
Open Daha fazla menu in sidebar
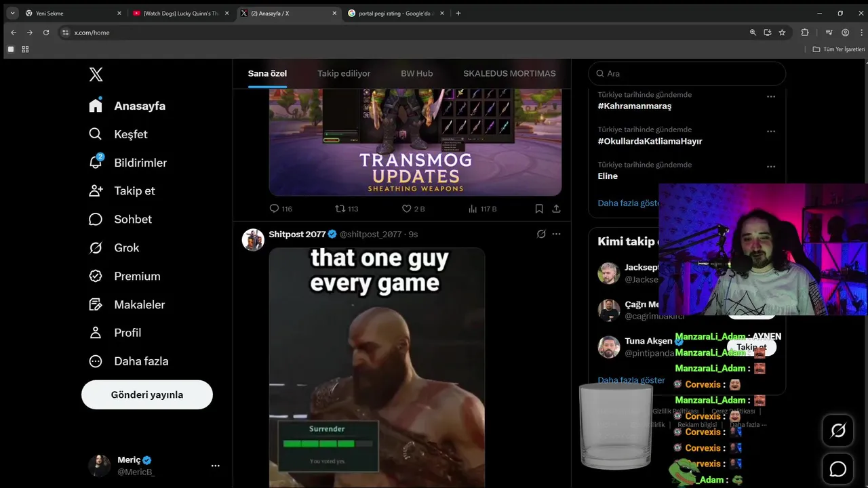click(x=129, y=361)
